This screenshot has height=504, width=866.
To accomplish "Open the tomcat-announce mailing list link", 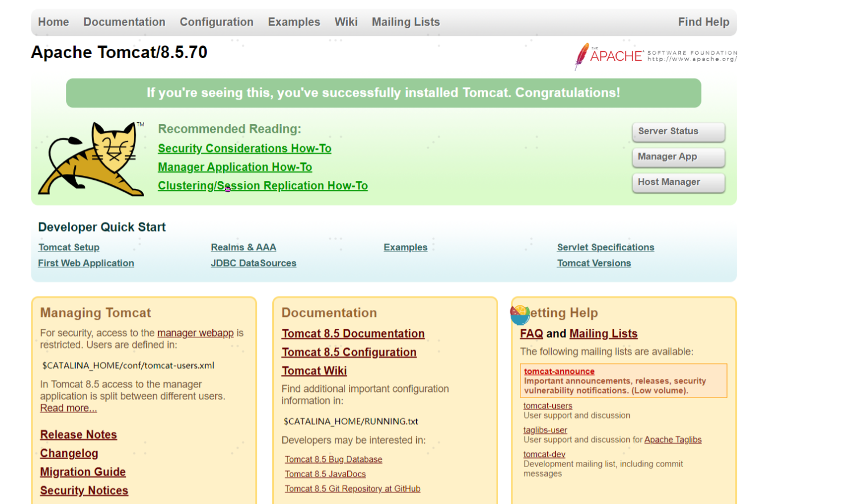I will pos(559,371).
